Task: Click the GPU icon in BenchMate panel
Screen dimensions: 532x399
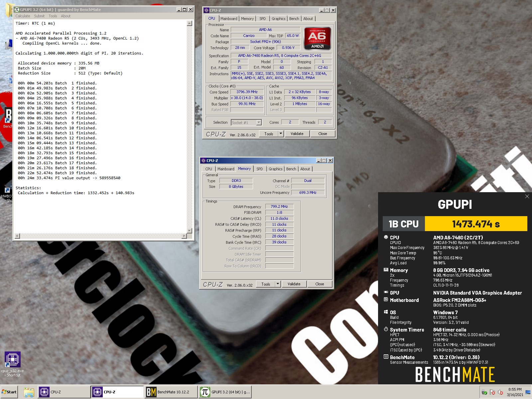Action: (386, 292)
